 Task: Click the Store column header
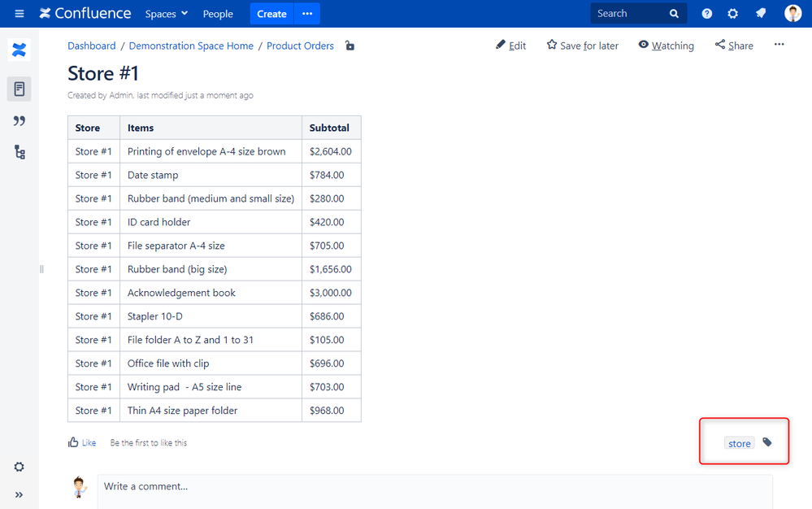coord(93,128)
